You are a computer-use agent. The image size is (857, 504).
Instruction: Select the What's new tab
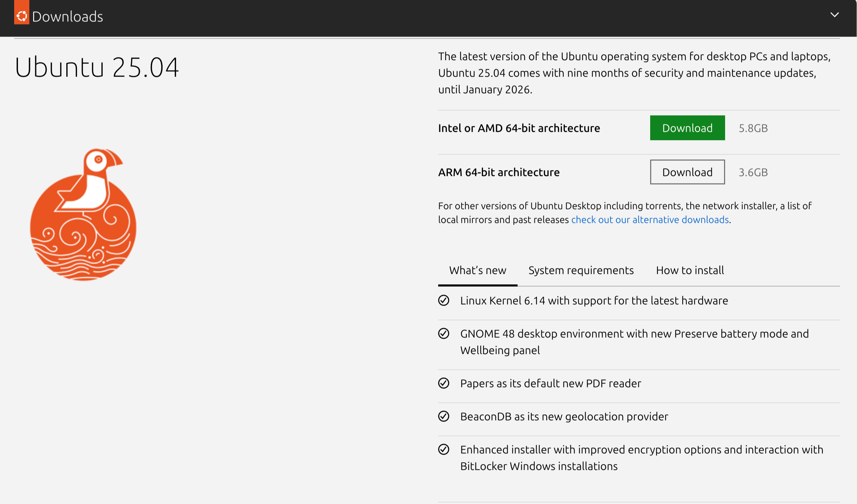pos(478,270)
